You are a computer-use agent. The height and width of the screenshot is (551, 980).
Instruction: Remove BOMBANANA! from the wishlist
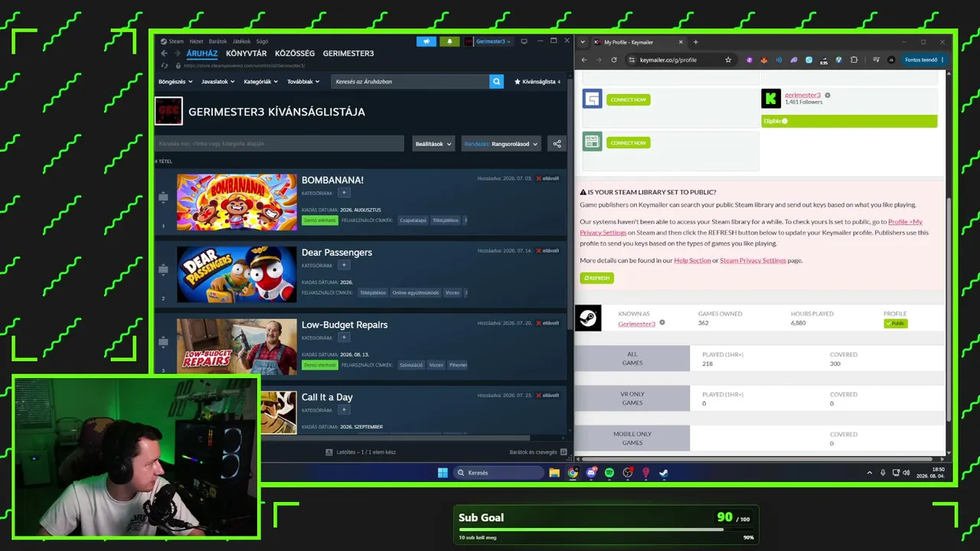547,178
